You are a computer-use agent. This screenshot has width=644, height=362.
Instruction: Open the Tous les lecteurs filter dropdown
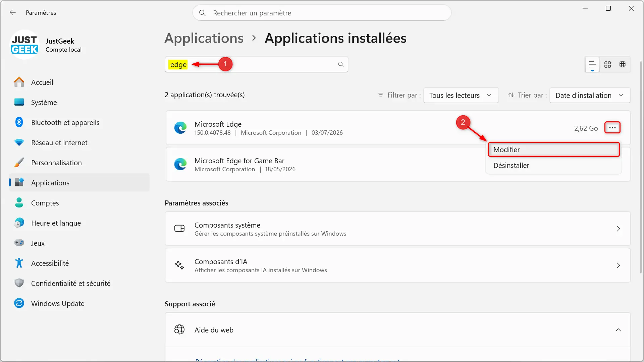[461, 95]
